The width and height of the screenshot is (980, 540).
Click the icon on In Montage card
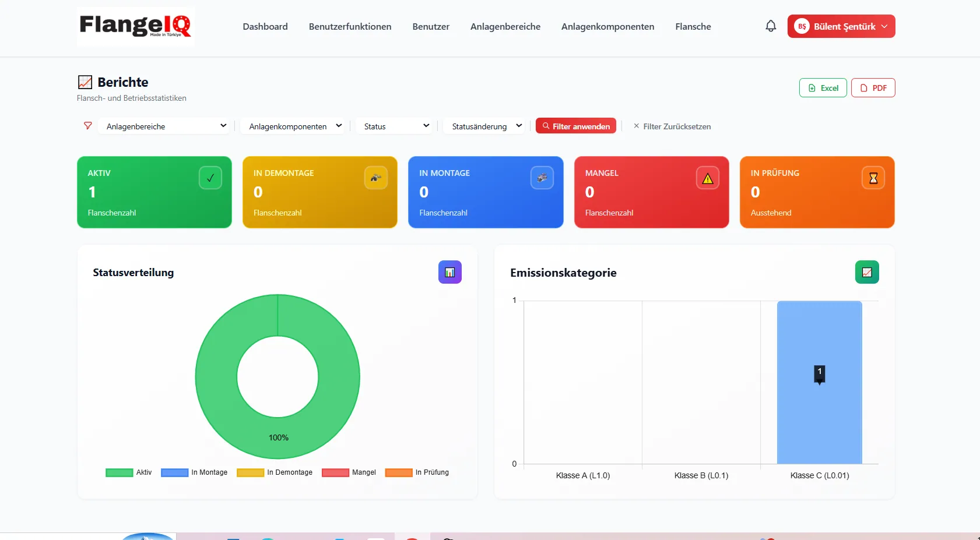click(x=542, y=178)
